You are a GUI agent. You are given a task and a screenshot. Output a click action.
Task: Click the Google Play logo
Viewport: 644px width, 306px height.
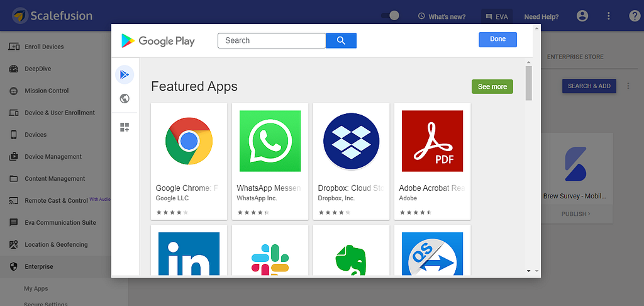point(158,41)
